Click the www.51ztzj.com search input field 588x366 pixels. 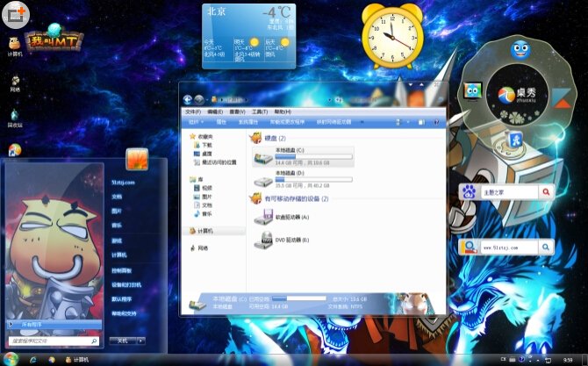tap(509, 248)
